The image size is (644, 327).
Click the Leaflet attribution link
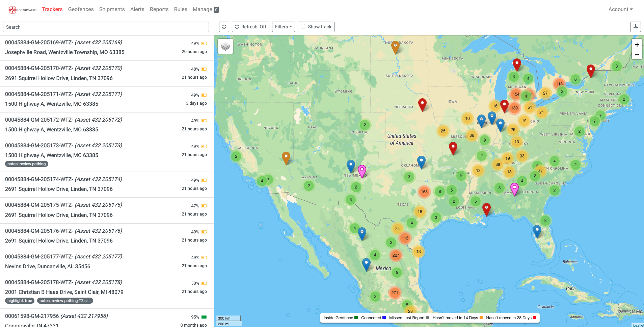click(637, 325)
